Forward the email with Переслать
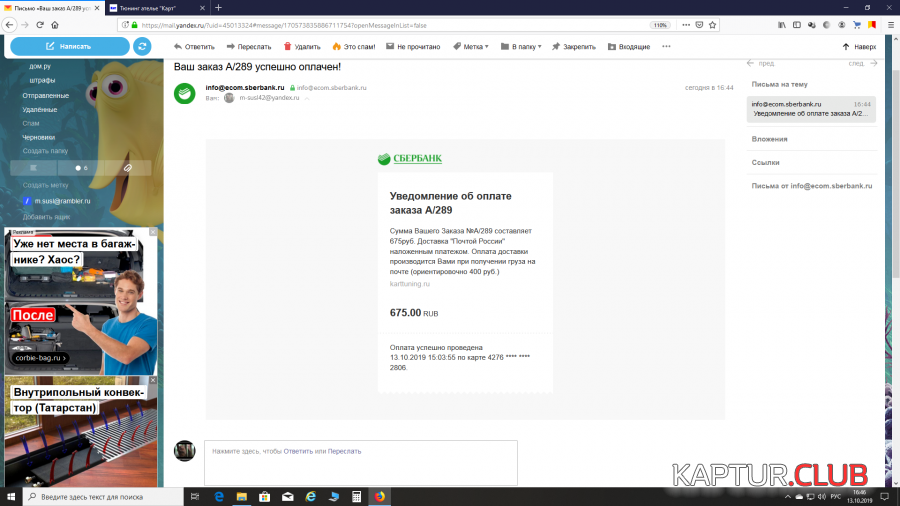The width and height of the screenshot is (900, 506). tap(248, 46)
